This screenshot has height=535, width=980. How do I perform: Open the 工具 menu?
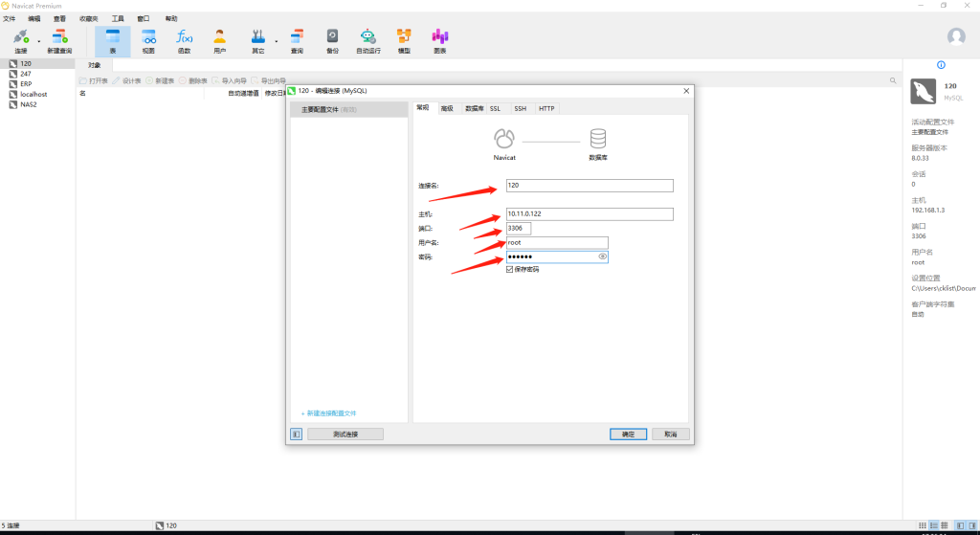(118, 19)
